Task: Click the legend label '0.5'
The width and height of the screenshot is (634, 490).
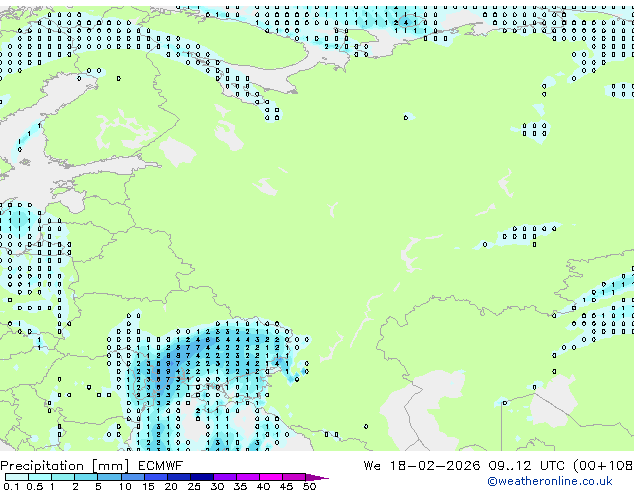Action: click(35, 486)
